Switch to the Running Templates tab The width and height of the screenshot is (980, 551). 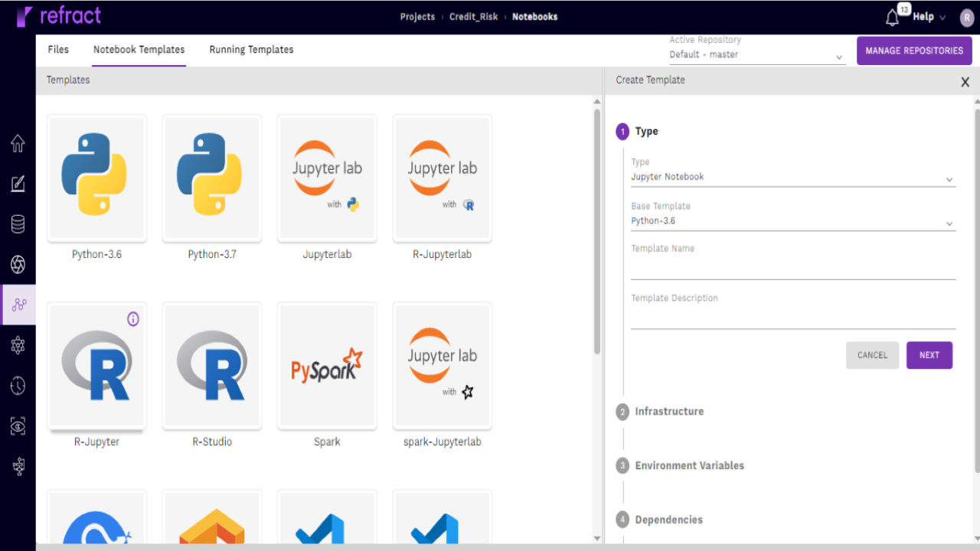(251, 50)
